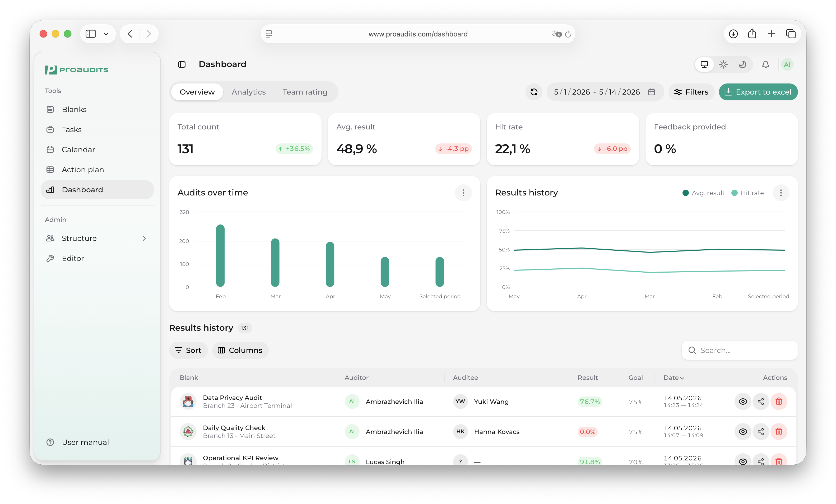The image size is (836, 504).
Task: Go back in browser history
Action: pyautogui.click(x=130, y=34)
